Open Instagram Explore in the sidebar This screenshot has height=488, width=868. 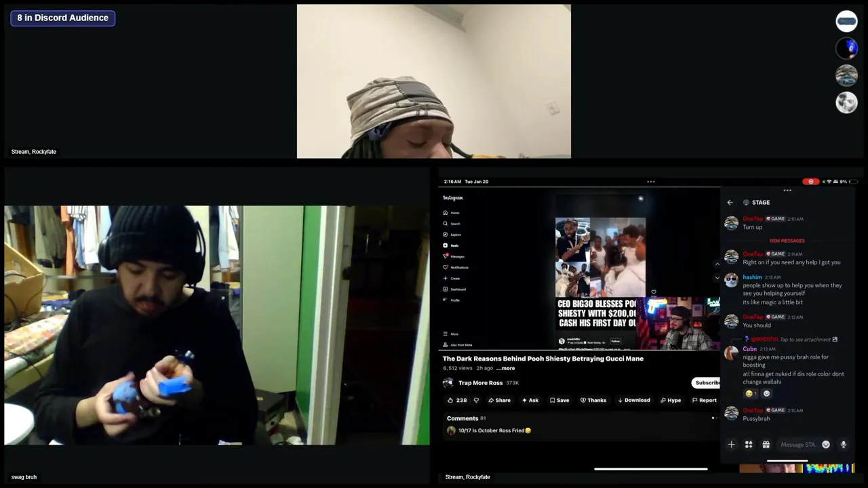tap(452, 235)
